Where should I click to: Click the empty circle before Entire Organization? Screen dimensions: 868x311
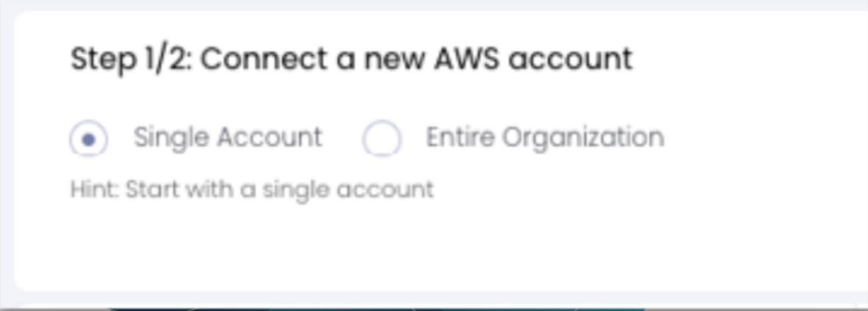[382, 139]
